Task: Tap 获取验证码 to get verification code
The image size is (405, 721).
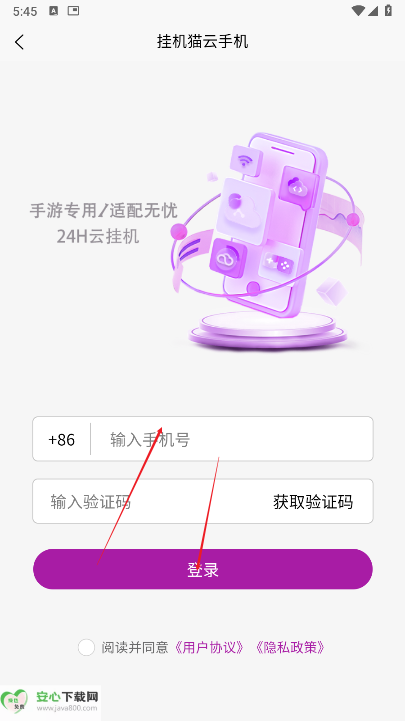Action: point(313,501)
